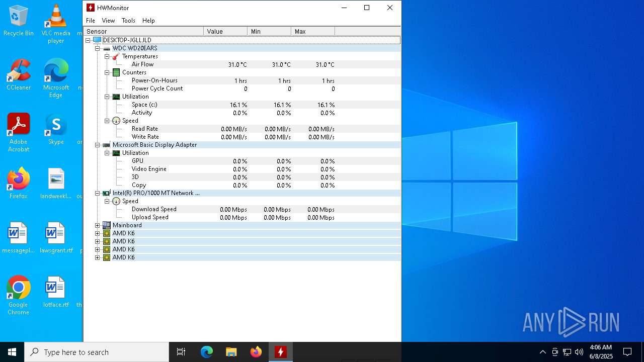The height and width of the screenshot is (362, 644).
Task: Collapse the WDC WD20EARS node
Action: pos(97,48)
